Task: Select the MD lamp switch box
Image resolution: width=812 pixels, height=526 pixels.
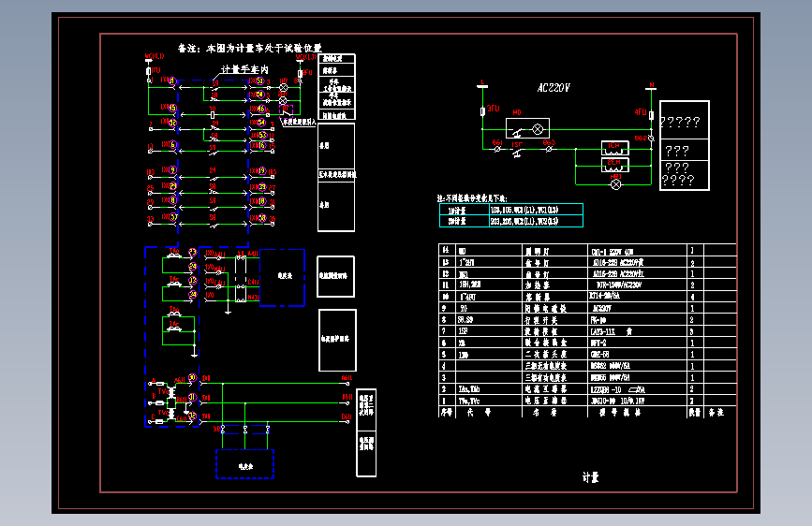Action: tap(527, 128)
